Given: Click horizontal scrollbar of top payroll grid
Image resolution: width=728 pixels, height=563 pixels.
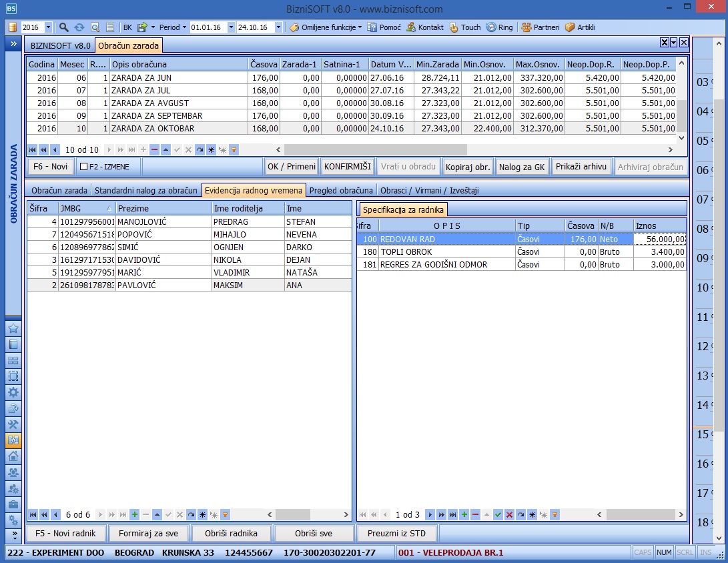Looking at the screenshot, I should [x=474, y=150].
